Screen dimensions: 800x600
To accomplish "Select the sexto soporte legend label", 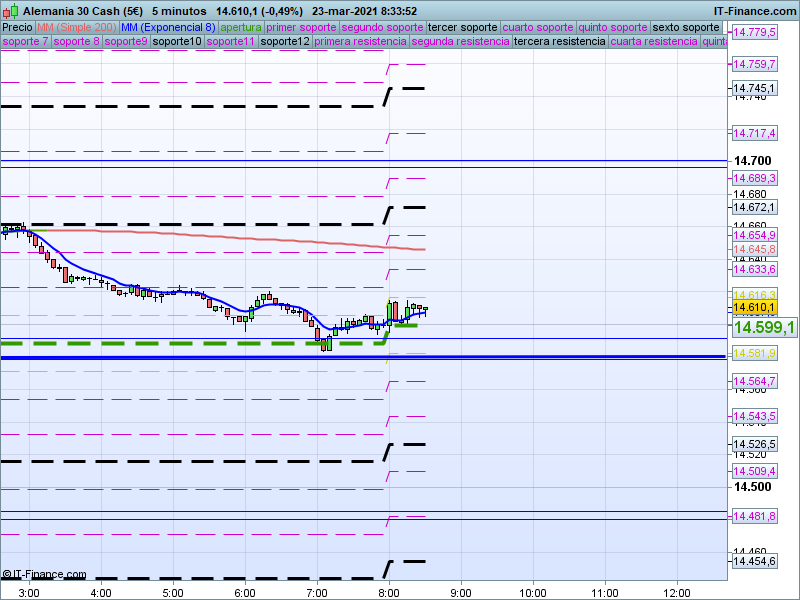I will click(685, 27).
